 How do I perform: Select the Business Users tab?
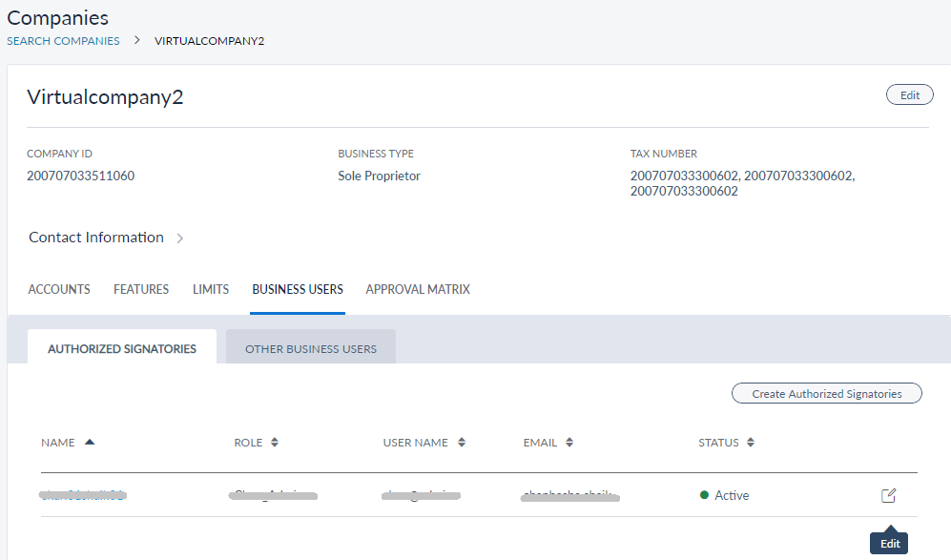298,289
